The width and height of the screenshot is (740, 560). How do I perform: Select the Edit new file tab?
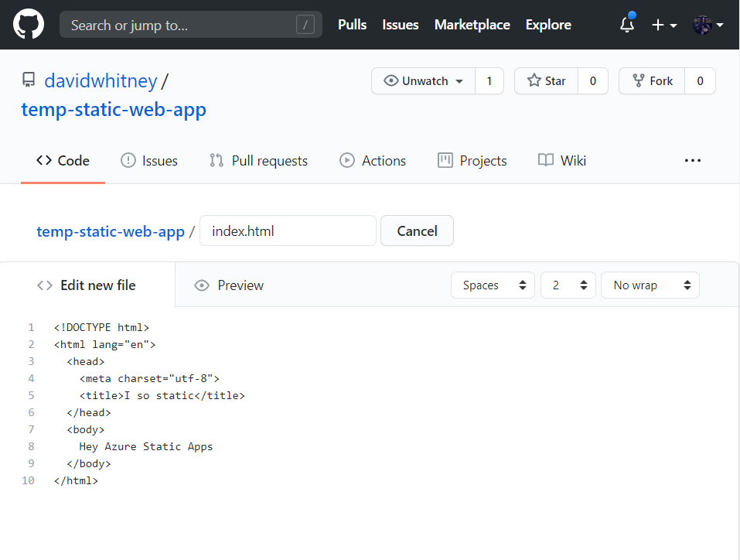click(87, 285)
